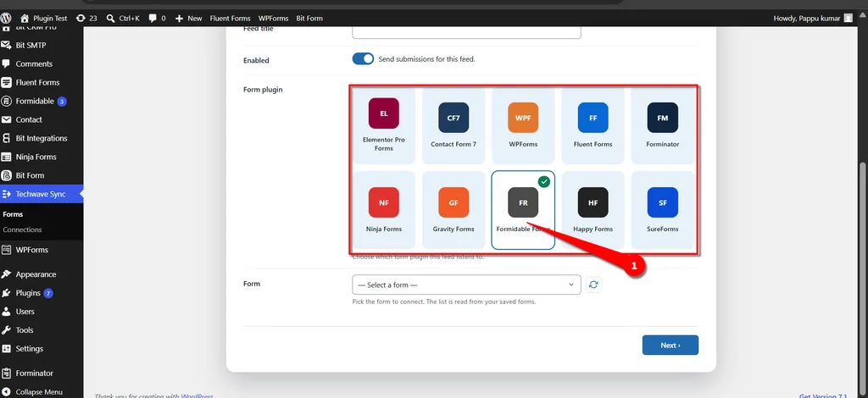The image size is (868, 398).
Task: Open Techwave Sync in the sidebar
Action: 42,194
